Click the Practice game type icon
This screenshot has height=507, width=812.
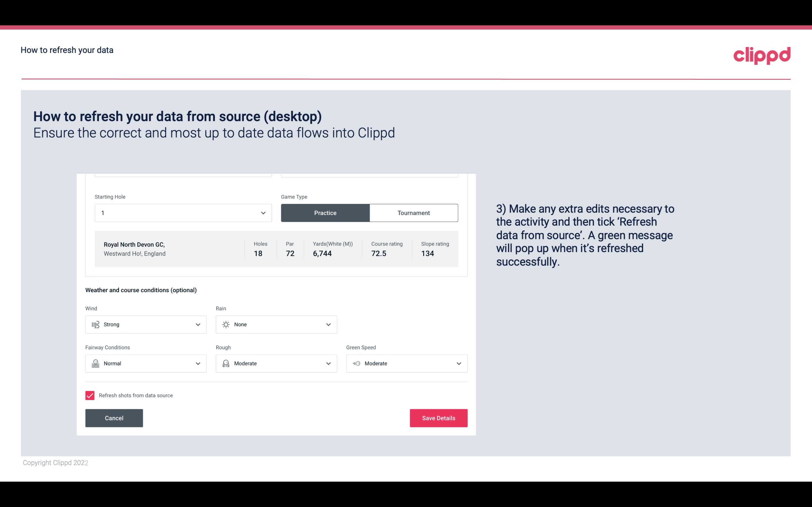[325, 213]
